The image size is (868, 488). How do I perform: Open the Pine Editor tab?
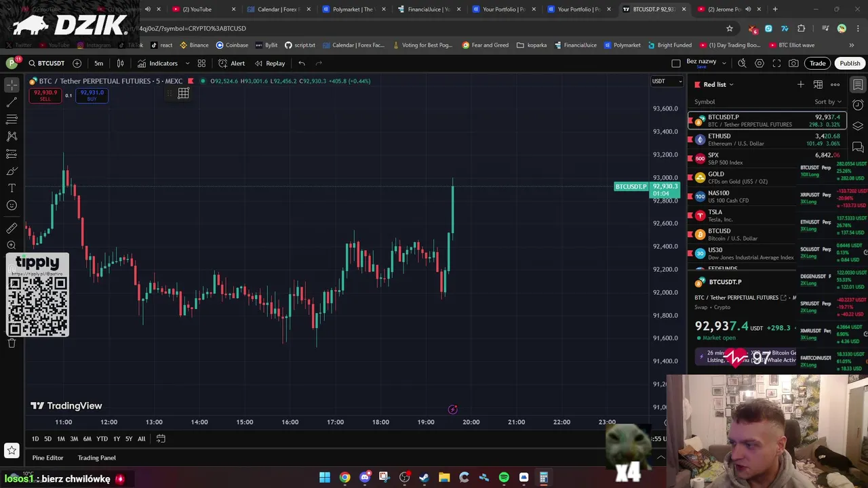point(47,457)
